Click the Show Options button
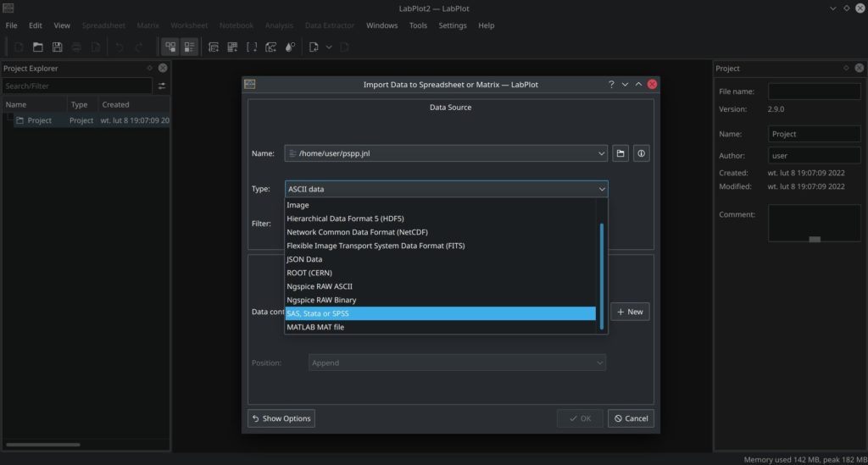Screen dimensions: 868x465 click(281, 418)
